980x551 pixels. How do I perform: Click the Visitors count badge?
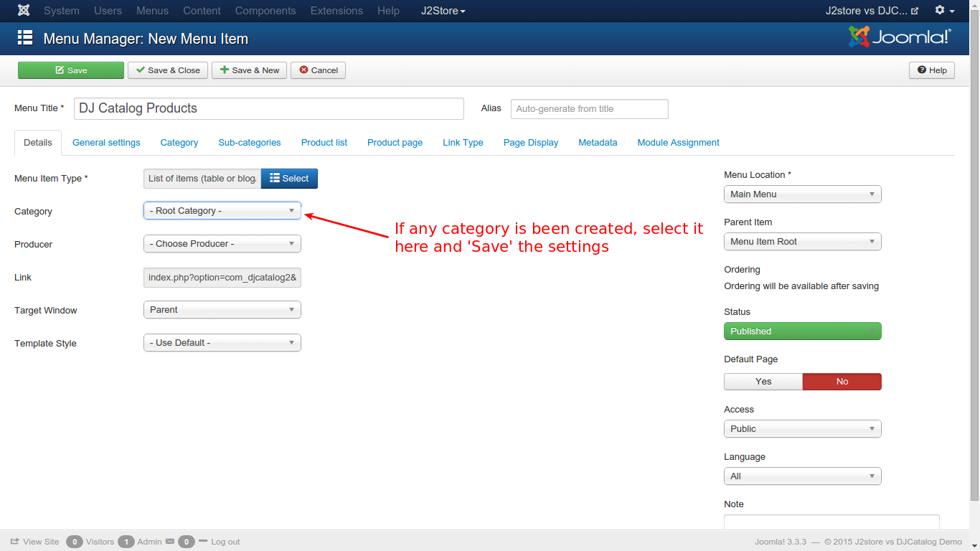point(75,542)
